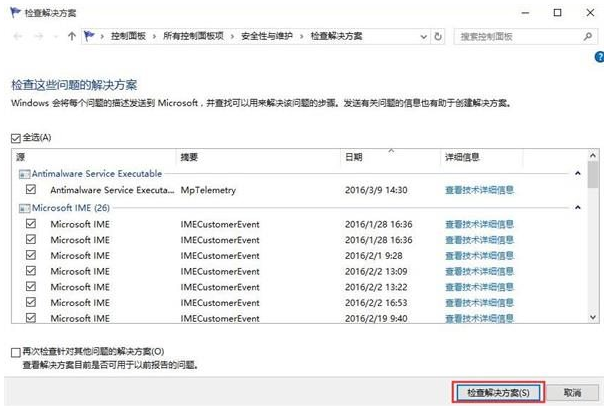This screenshot has width=609, height=406.
Task: Click the list scrollbar up arrow
Action: pyautogui.click(x=593, y=155)
